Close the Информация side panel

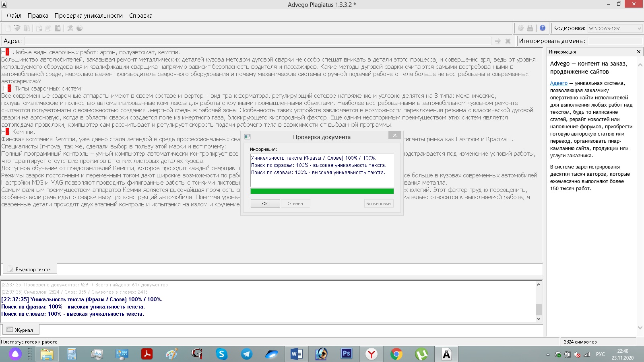(639, 52)
